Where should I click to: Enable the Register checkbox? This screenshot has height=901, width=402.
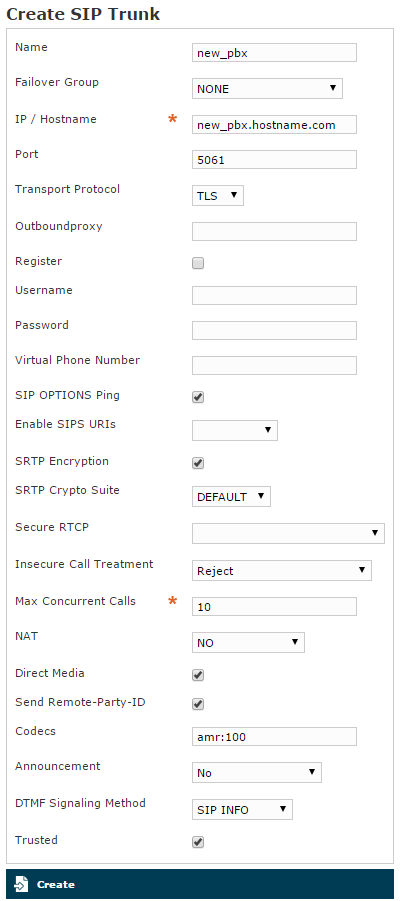coord(198,263)
